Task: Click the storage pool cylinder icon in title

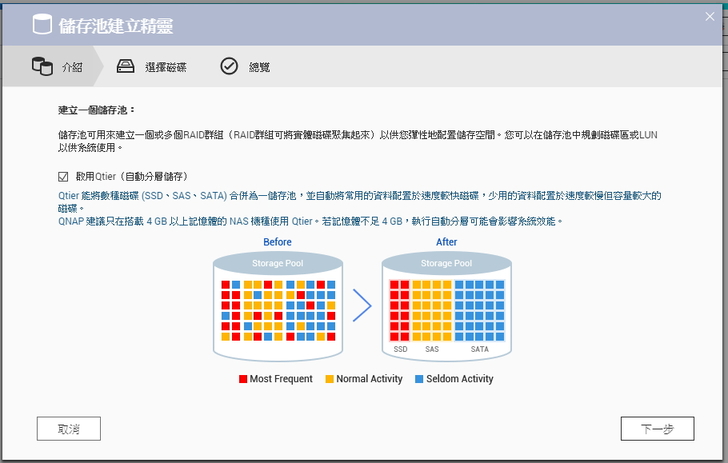Action: tap(42, 24)
